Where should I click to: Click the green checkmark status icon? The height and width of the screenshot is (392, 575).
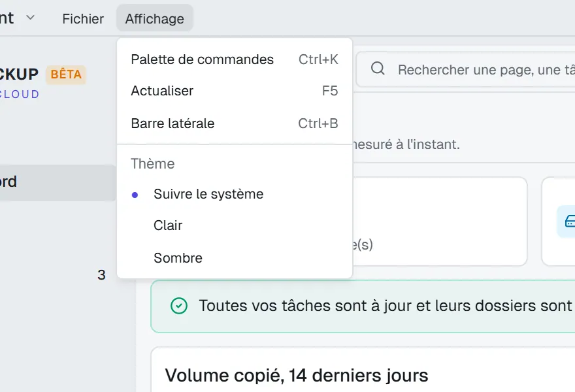click(x=179, y=306)
